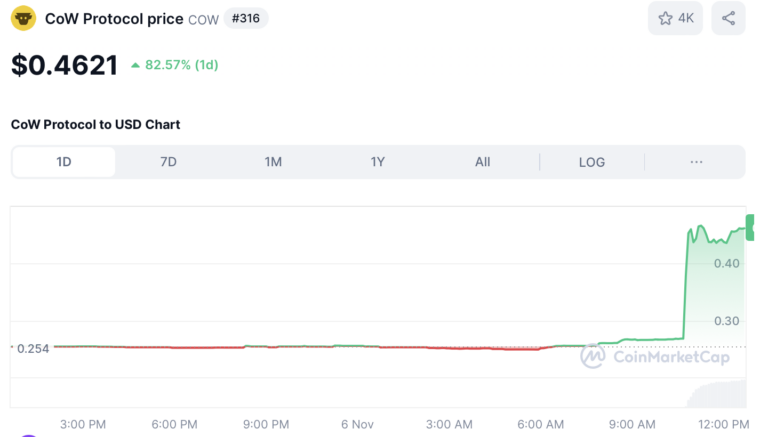Click the COW ticker symbol label

coord(203,20)
